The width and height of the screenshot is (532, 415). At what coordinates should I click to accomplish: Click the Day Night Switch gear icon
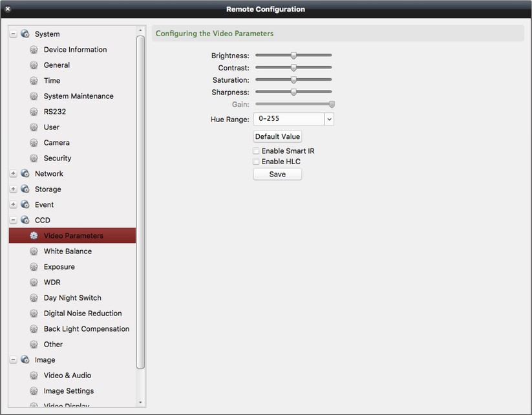tap(34, 297)
